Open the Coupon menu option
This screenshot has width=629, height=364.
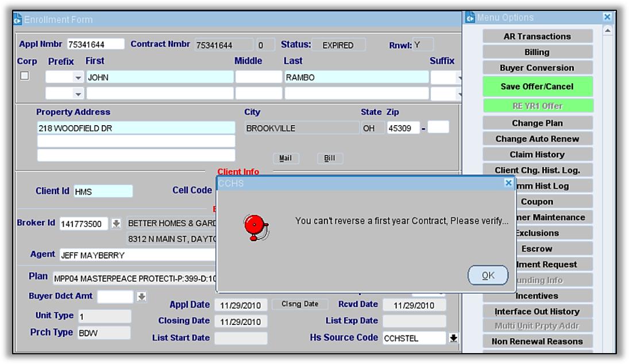coord(554,202)
